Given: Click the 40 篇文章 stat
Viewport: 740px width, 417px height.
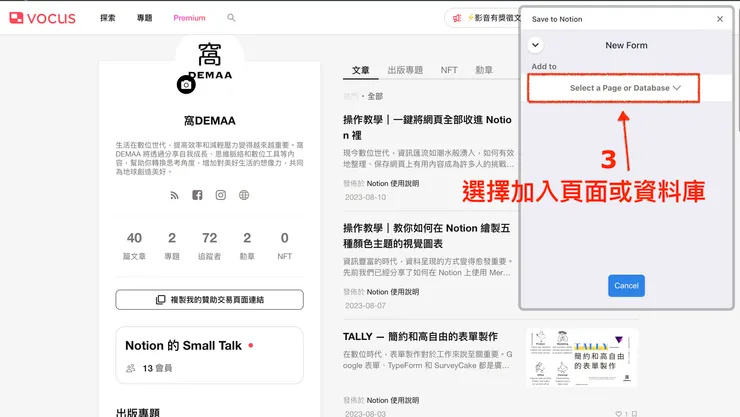Looking at the screenshot, I should tap(134, 245).
